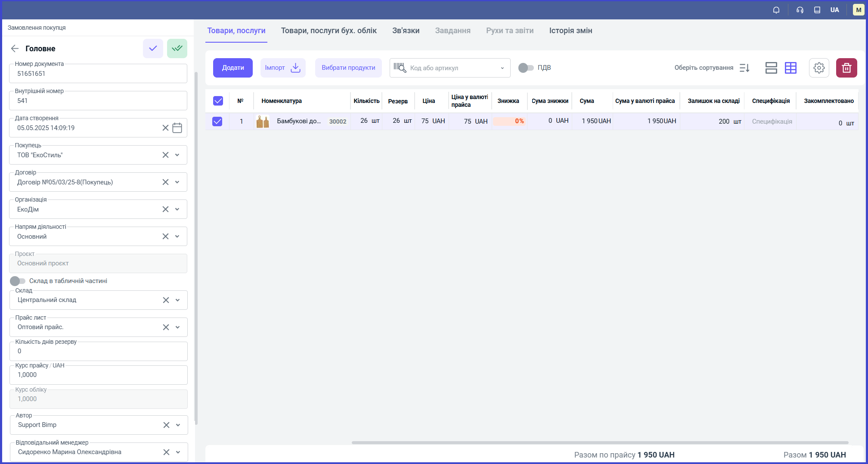Image resolution: width=868 pixels, height=464 pixels.
Task: Click the left panel vertical scrollbar
Action: [x=196, y=248]
